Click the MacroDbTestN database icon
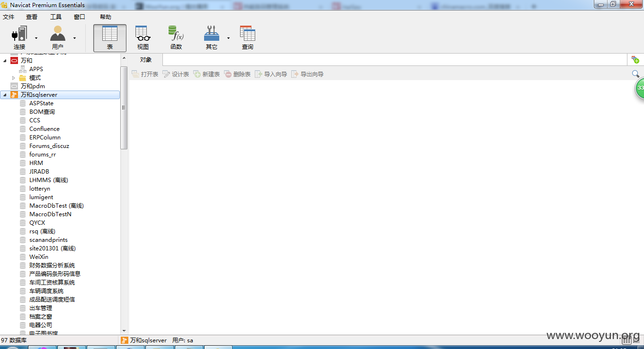 pos(23,214)
